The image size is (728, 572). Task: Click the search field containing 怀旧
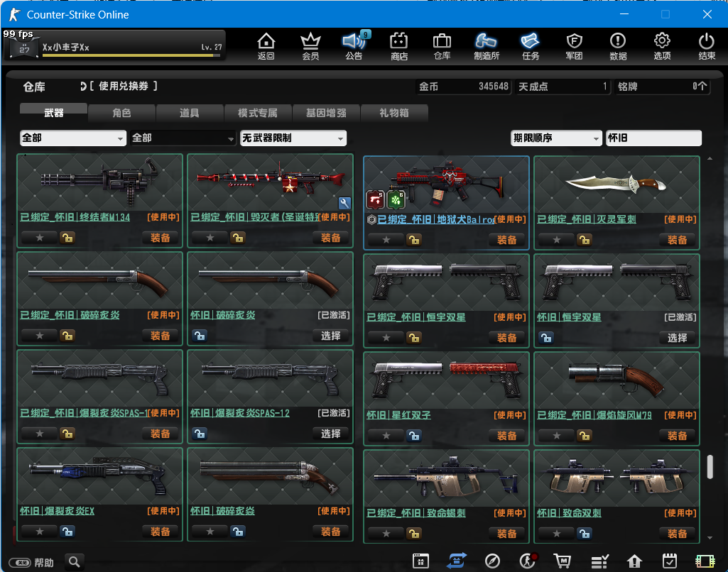click(x=653, y=138)
